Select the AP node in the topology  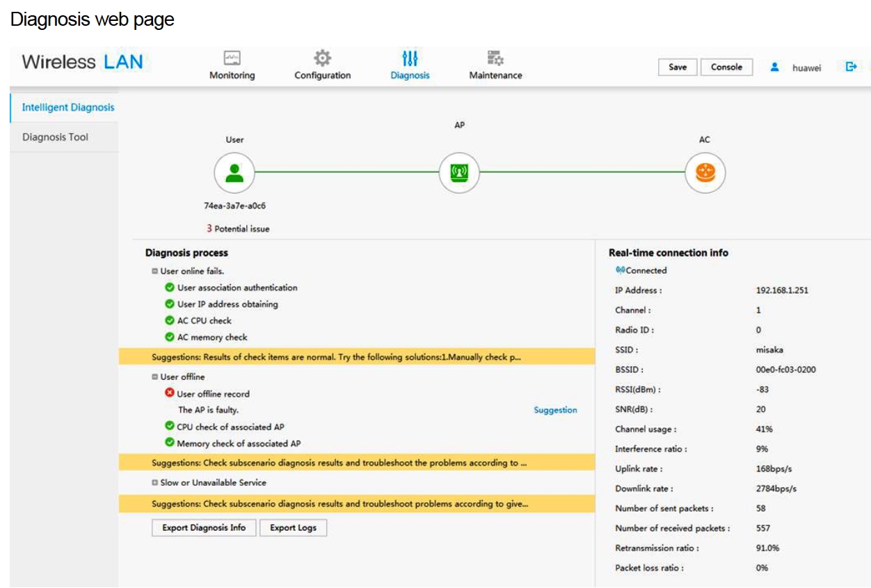point(459,173)
